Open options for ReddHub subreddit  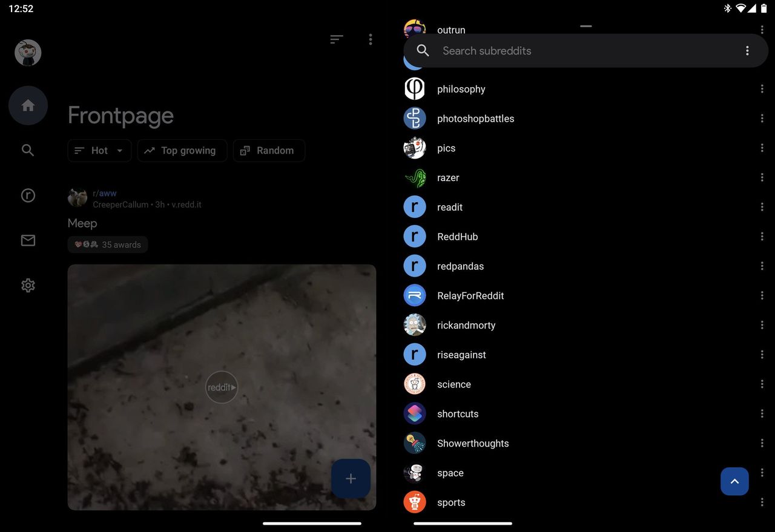(x=762, y=237)
